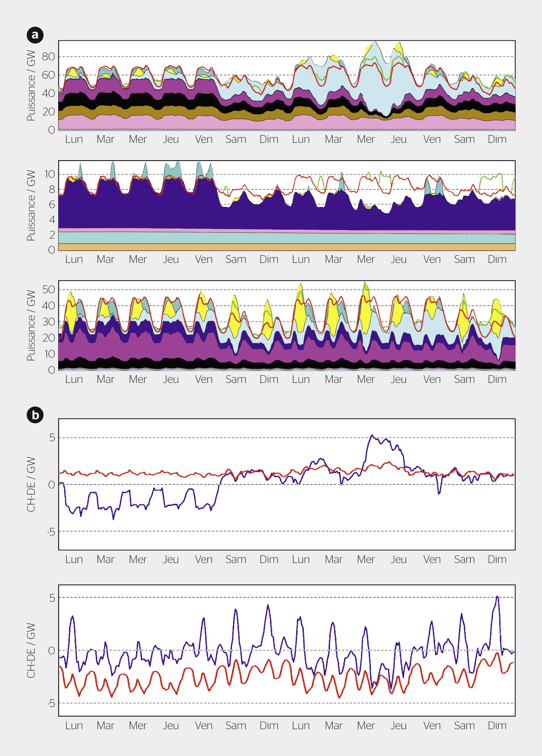The image size is (542, 756).
Task: Select the "Puissance / GW" title of the top chart
Action: coord(31,86)
